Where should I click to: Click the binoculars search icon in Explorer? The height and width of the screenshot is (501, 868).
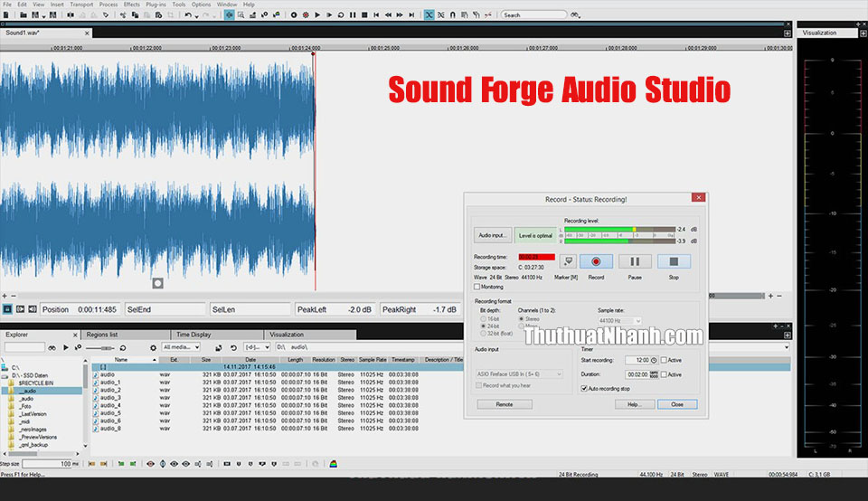(x=52, y=347)
